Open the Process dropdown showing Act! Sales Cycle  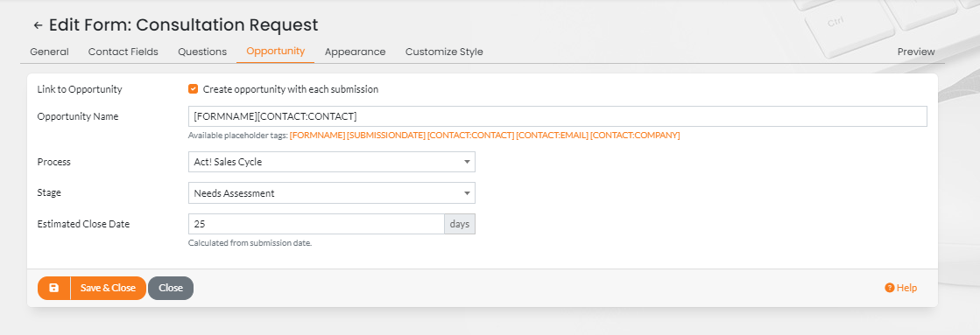pyautogui.click(x=331, y=162)
